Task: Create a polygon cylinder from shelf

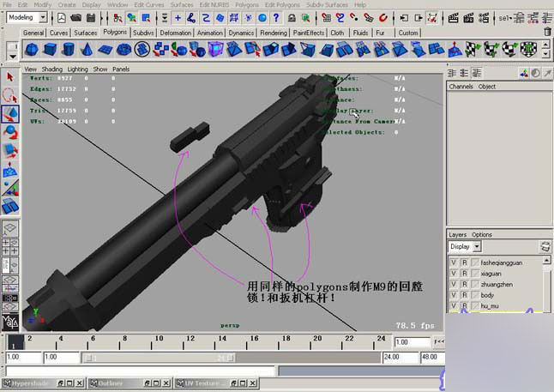Action: pyautogui.click(x=69, y=50)
